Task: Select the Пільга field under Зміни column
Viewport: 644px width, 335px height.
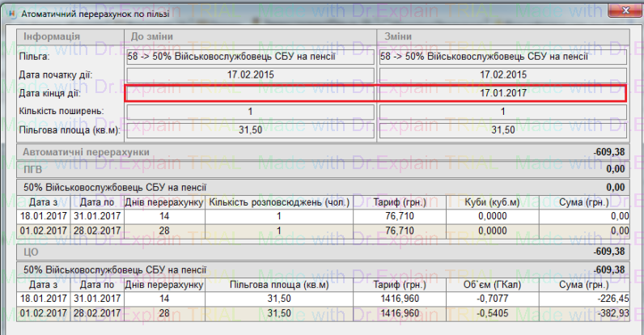Action: (x=502, y=57)
